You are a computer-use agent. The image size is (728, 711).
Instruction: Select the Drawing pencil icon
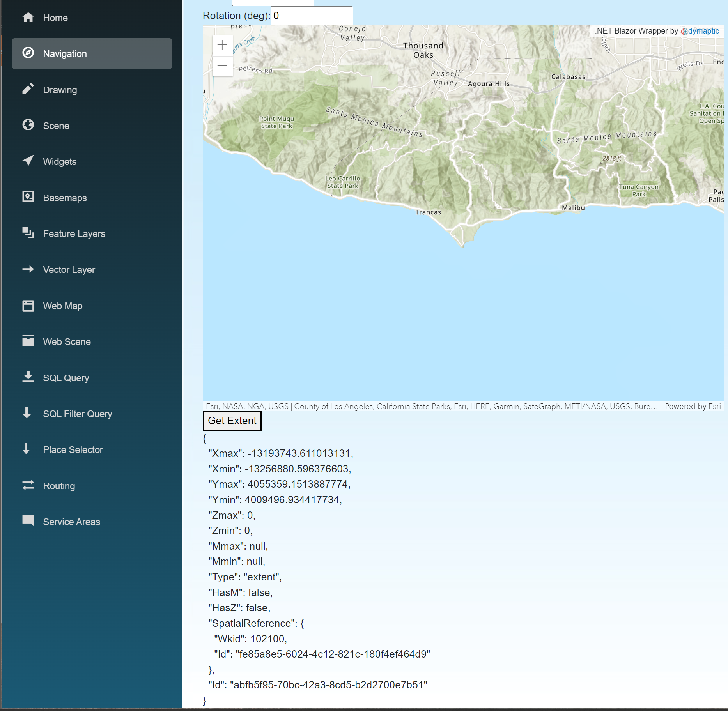(x=28, y=89)
